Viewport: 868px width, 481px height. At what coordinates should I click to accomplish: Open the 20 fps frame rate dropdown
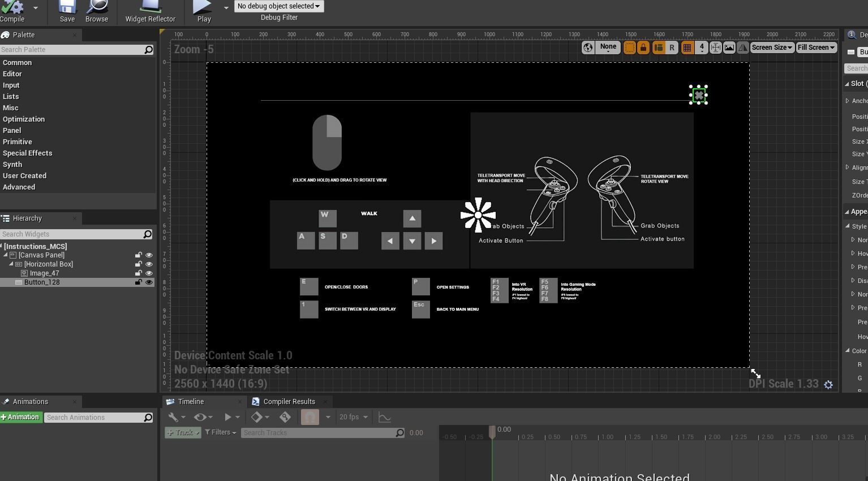point(354,417)
